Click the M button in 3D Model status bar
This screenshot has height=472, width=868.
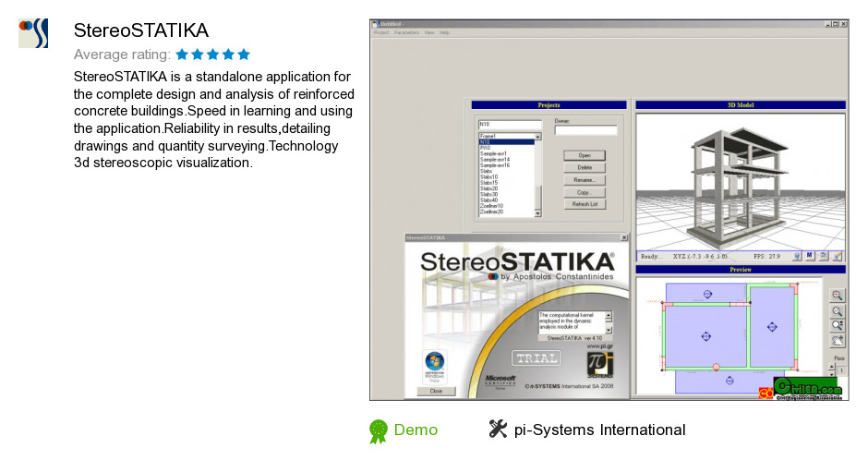(x=809, y=256)
